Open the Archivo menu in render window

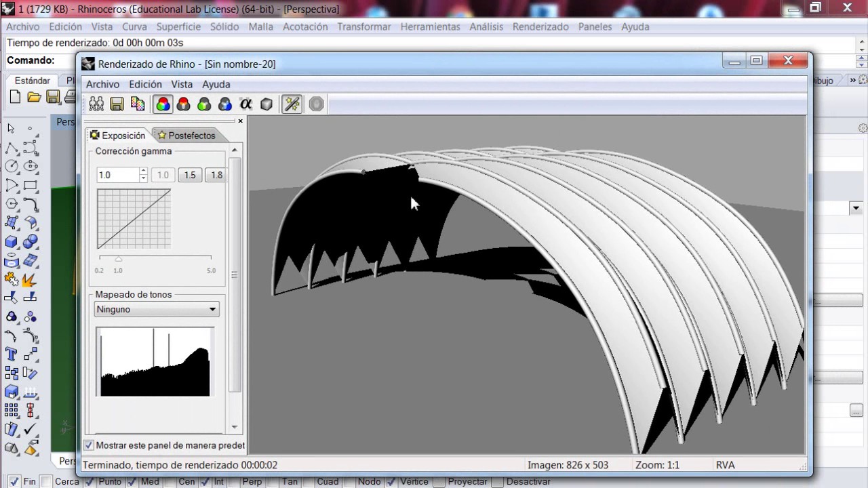pyautogui.click(x=102, y=84)
